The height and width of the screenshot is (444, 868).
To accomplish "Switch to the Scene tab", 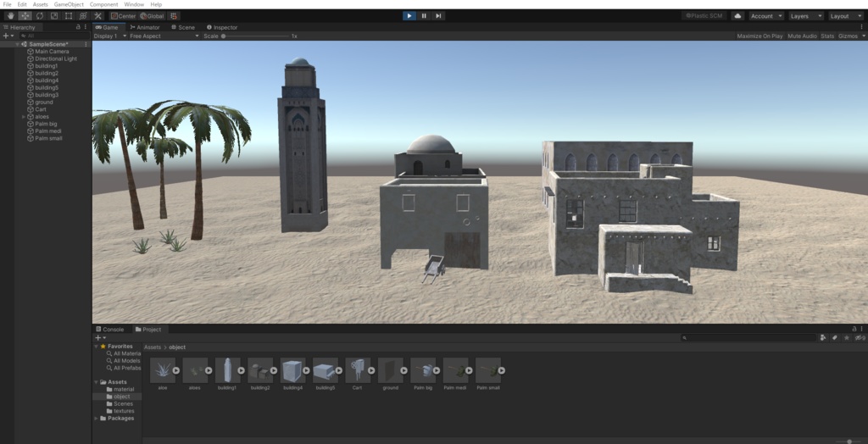I will (x=183, y=27).
